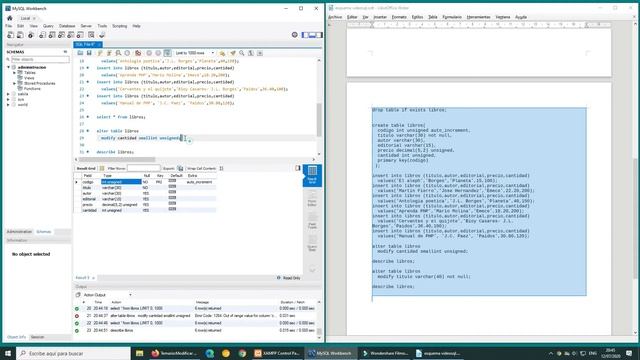Expand the Tables node
Viewport: 640px width, 360px height.
[x=15, y=73]
